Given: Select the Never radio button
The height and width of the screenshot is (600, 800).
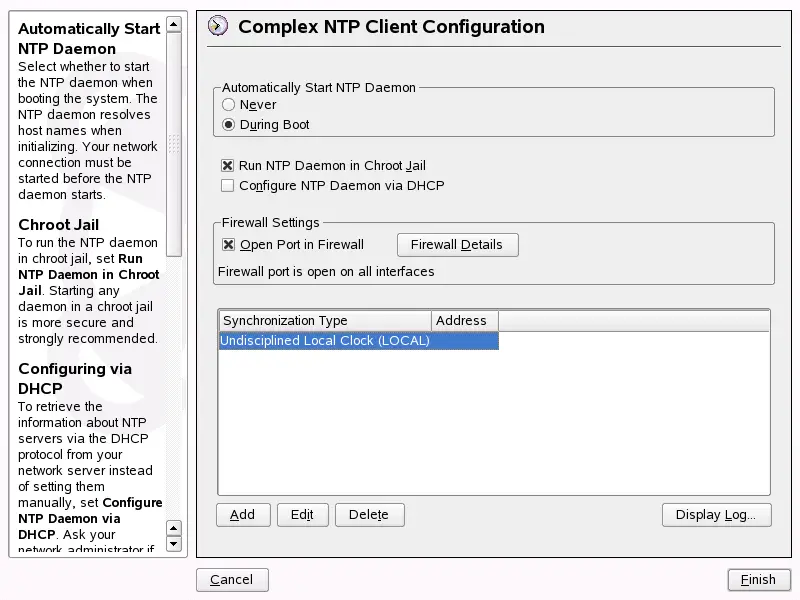Looking at the screenshot, I should 228,104.
